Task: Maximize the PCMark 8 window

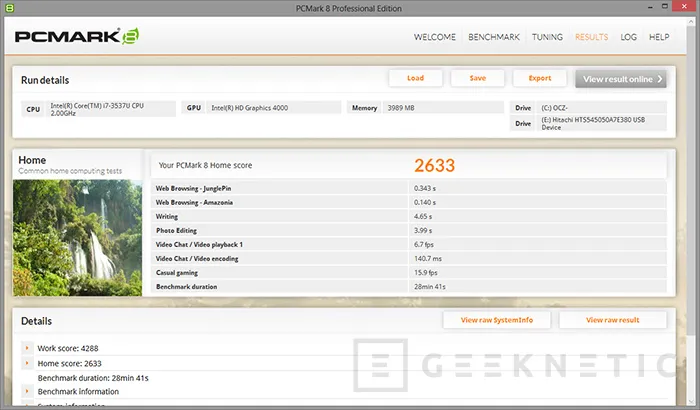Action: 665,7
